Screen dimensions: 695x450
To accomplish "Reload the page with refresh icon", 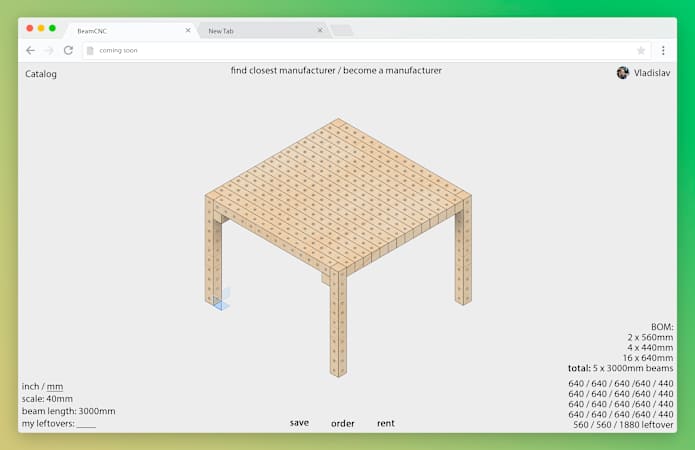I will coord(68,50).
